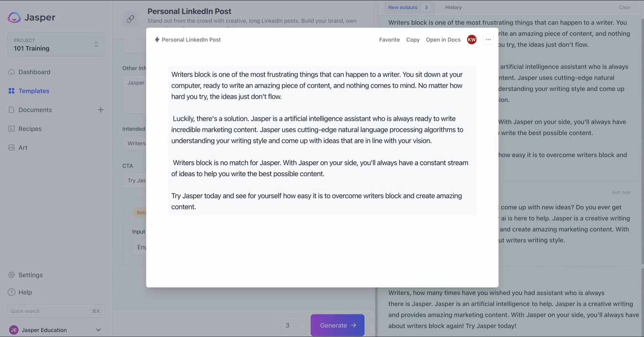Click the Generate button
The image size is (644, 337).
[x=337, y=325]
